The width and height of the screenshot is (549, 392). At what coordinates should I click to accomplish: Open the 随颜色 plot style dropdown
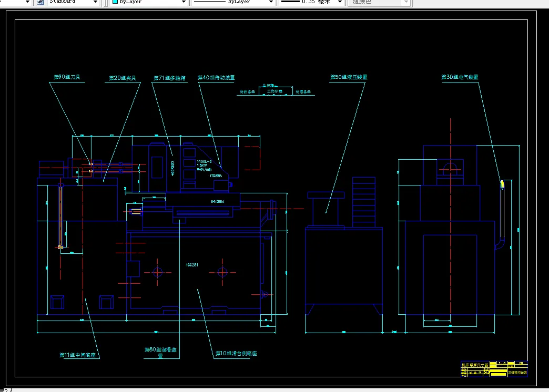pyautogui.click(x=406, y=2)
